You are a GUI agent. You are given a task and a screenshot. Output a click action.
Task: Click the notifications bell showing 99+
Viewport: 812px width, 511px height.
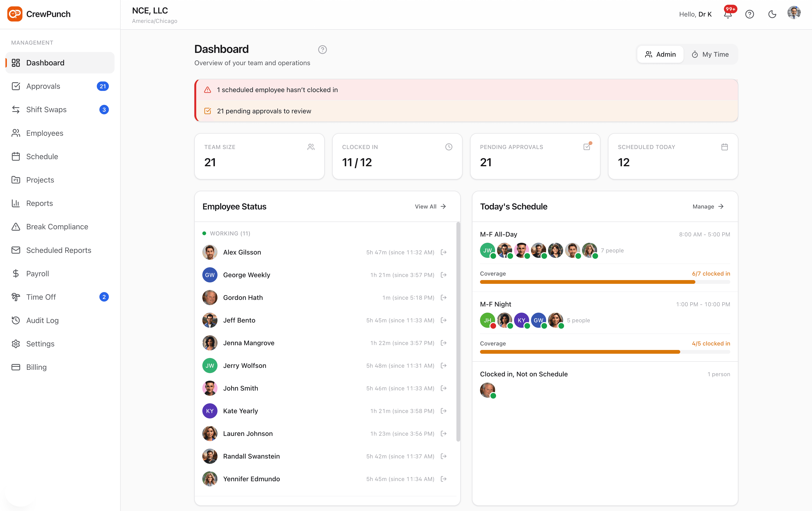pyautogui.click(x=728, y=14)
